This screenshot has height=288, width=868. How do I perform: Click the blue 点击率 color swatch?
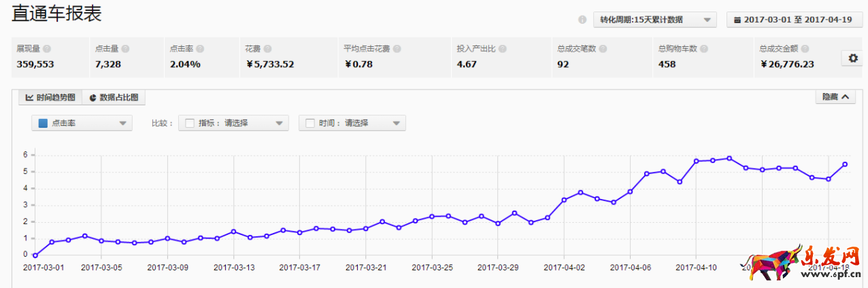43,123
